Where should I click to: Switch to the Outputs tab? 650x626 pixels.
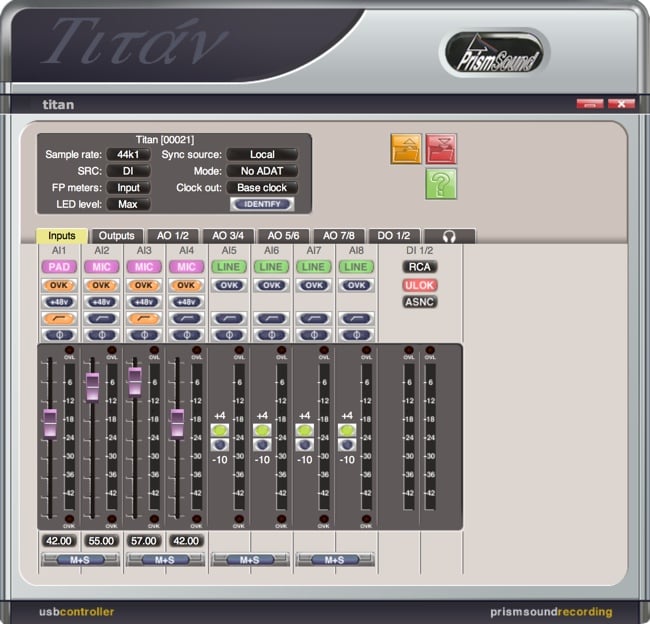click(117, 236)
